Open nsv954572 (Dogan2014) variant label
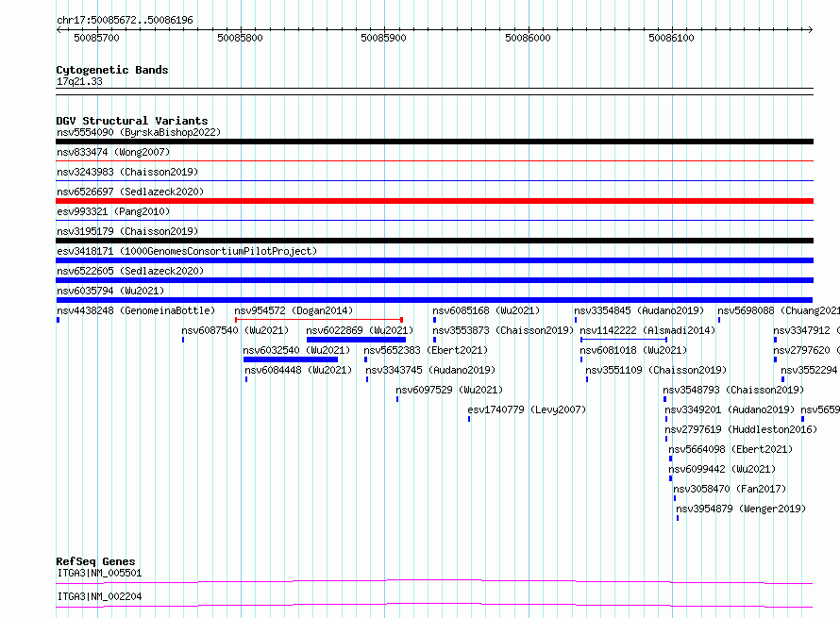The width and height of the screenshot is (840, 618). [x=294, y=310]
